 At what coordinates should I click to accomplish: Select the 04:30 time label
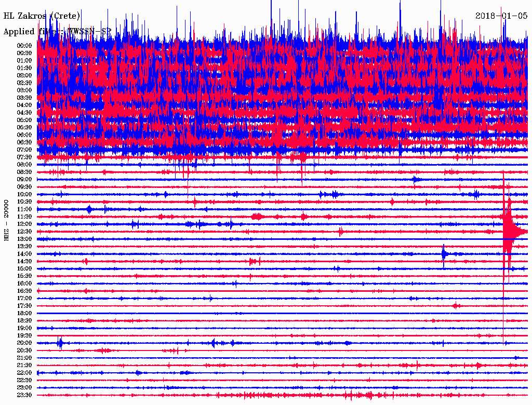(24, 113)
